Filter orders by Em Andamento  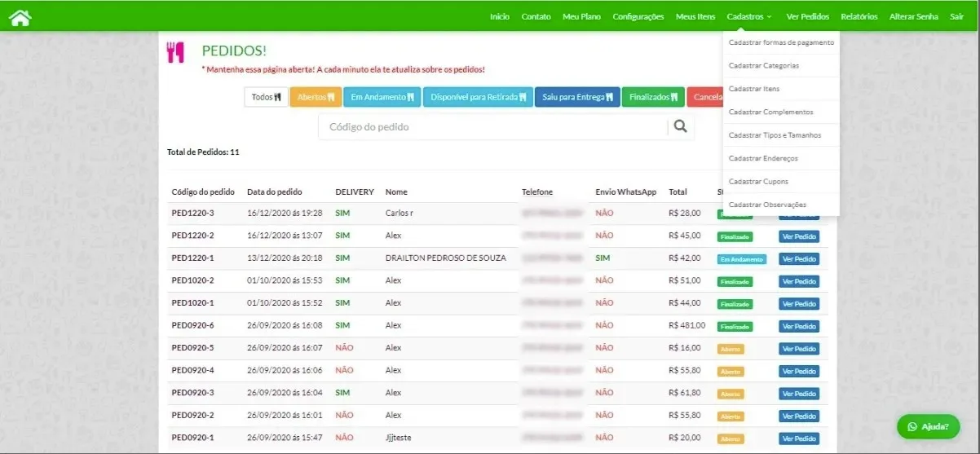pos(382,97)
